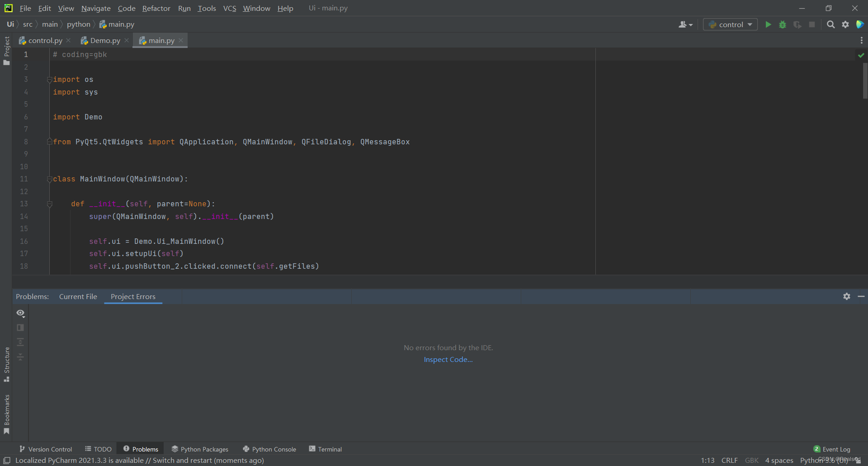Open the Project tool window
The height and width of the screenshot is (466, 868).
point(6,50)
